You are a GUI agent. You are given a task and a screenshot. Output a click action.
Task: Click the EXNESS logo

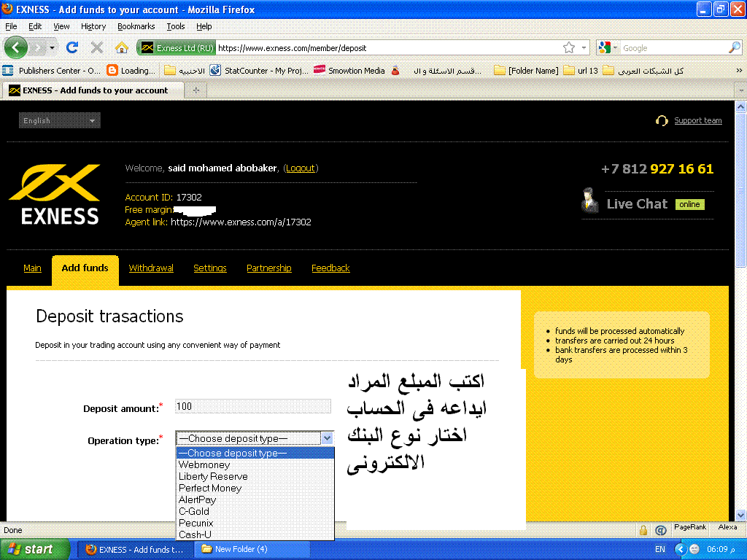[x=55, y=194]
